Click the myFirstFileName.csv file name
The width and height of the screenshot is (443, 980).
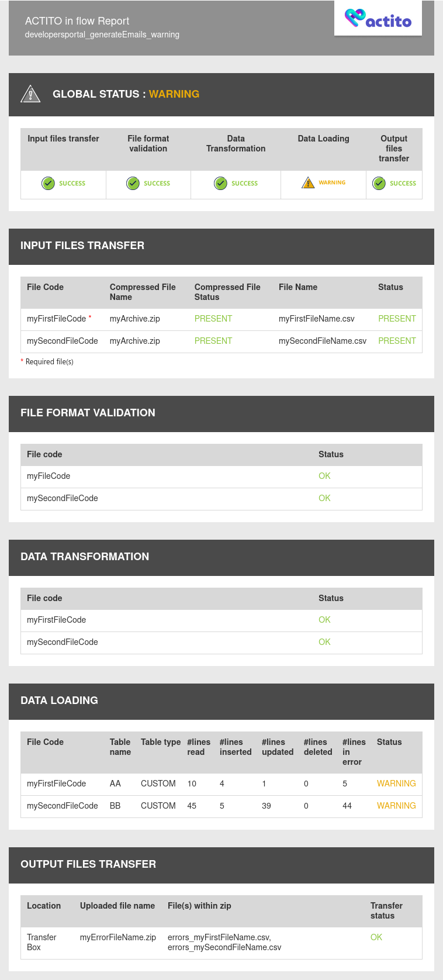[317, 319]
